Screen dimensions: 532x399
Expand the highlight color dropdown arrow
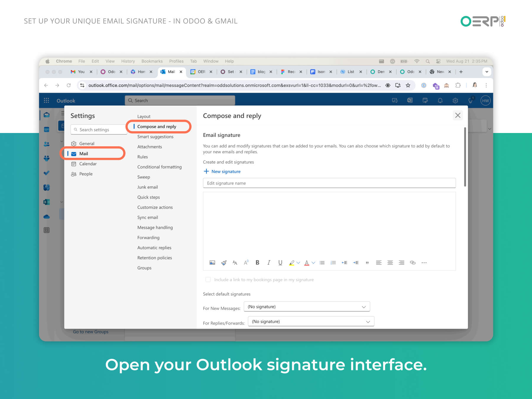pyautogui.click(x=298, y=262)
